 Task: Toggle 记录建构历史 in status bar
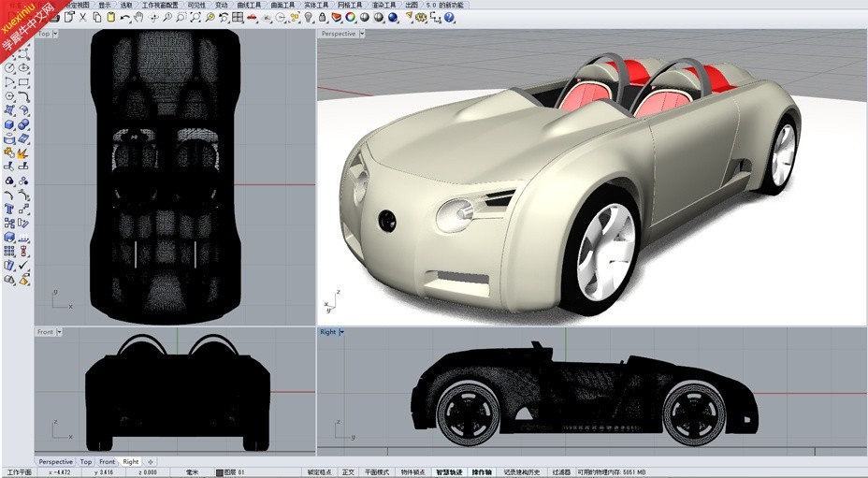point(522,472)
